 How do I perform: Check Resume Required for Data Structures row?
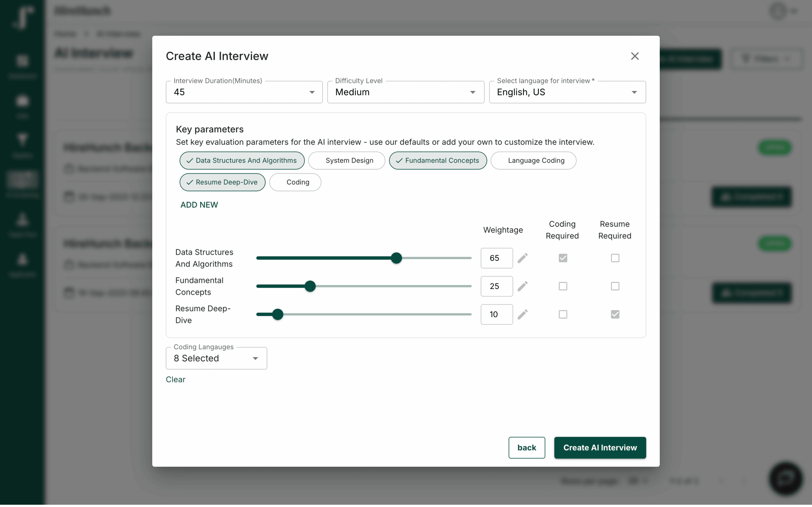click(x=615, y=258)
